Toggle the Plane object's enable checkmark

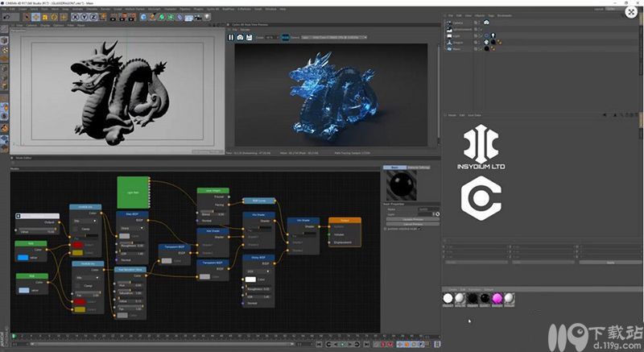pos(481,48)
